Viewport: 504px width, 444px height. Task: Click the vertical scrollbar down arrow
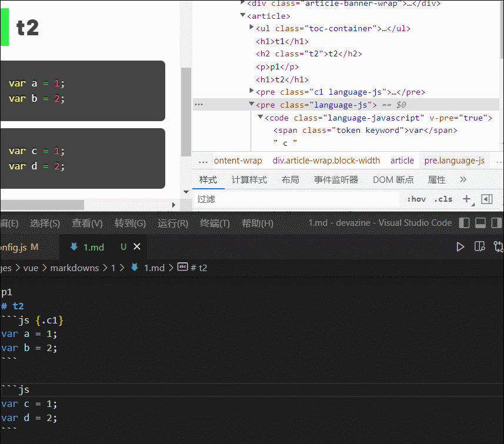pyautogui.click(x=186, y=192)
